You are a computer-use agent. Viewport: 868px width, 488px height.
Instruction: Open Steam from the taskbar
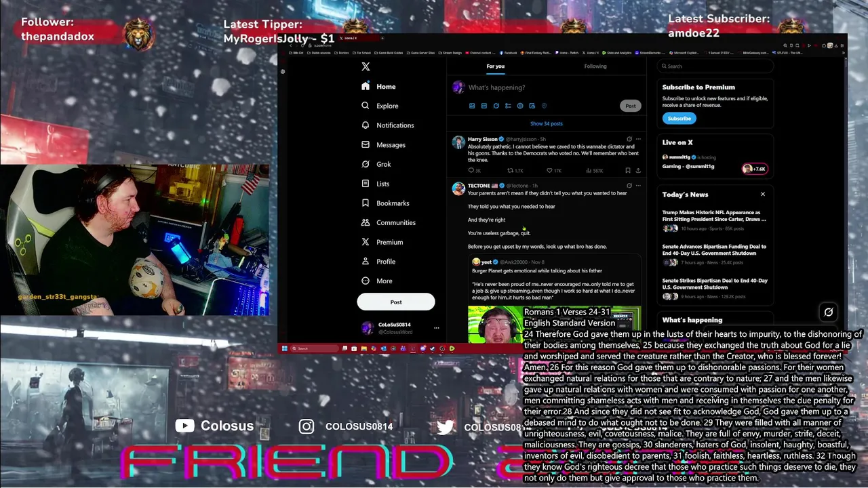[432, 348]
